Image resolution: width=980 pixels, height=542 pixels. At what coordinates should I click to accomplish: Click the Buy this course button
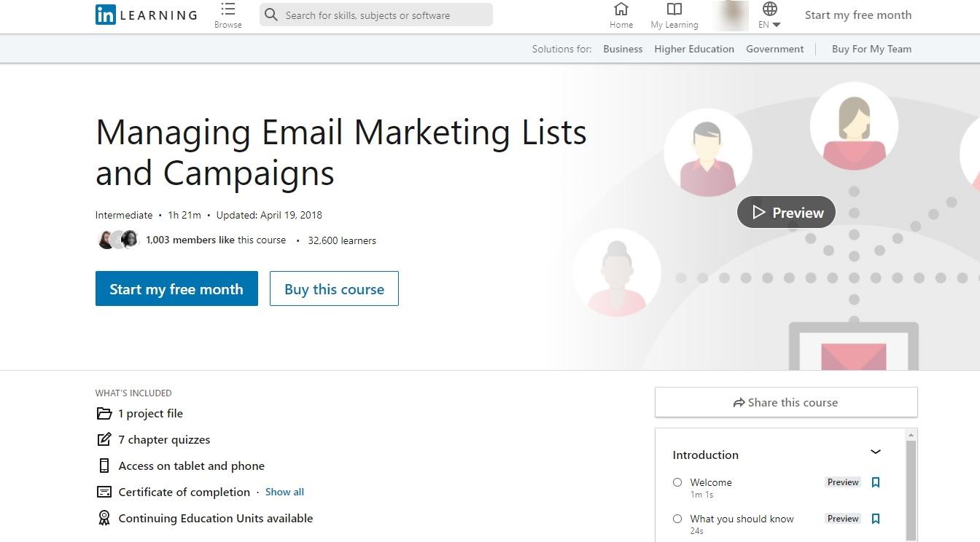click(x=334, y=288)
